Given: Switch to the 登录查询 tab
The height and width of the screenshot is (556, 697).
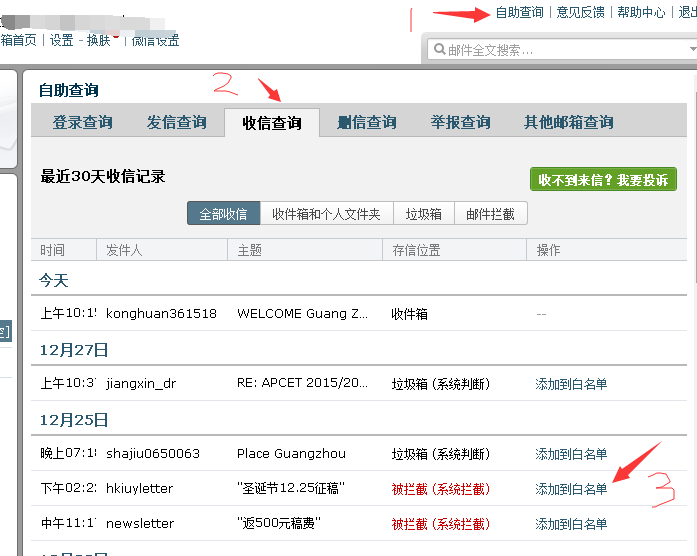Looking at the screenshot, I should click(82, 122).
